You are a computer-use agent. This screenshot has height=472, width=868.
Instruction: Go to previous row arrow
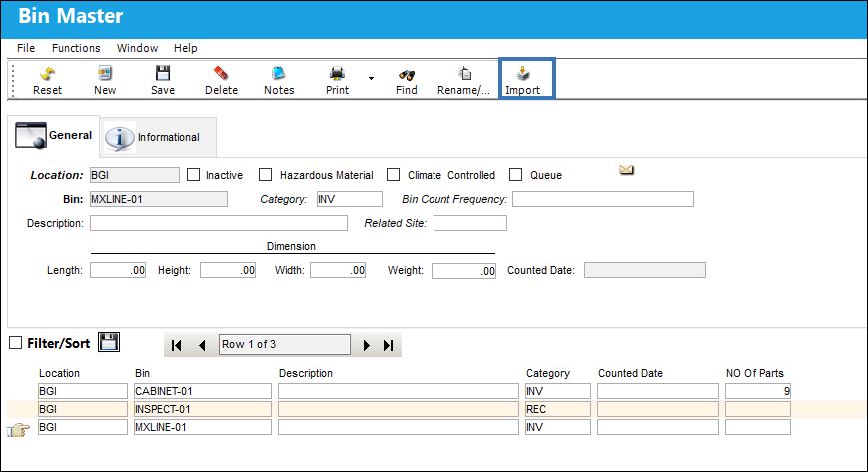[202, 345]
